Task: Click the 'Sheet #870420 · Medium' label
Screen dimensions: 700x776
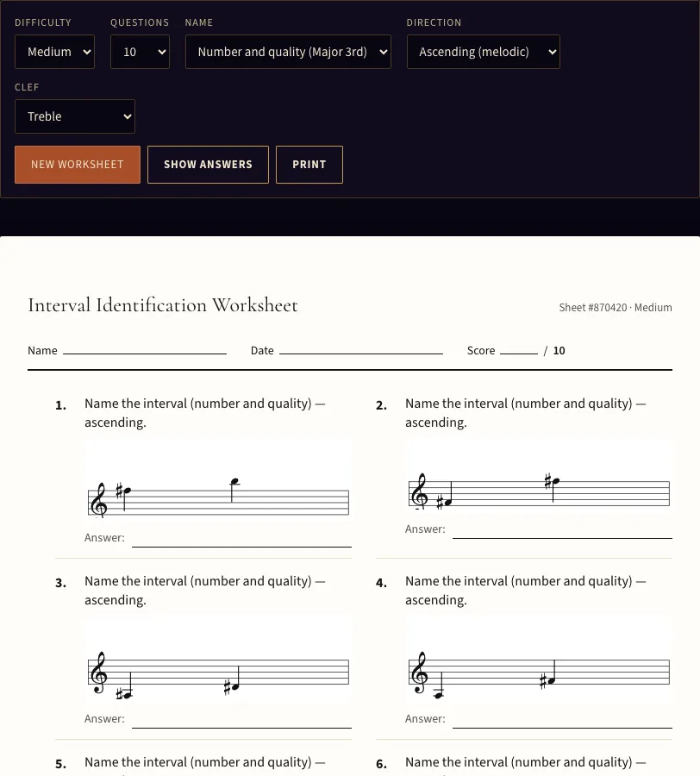Action: click(x=616, y=307)
